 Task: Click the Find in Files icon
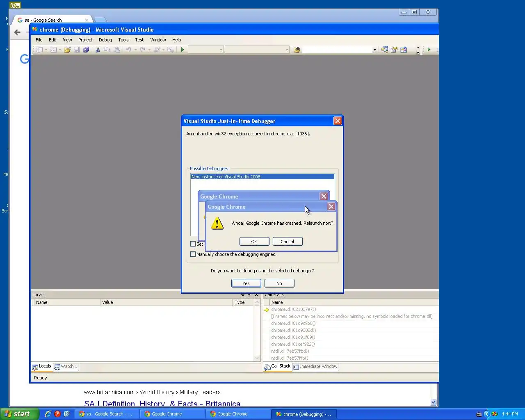click(297, 50)
